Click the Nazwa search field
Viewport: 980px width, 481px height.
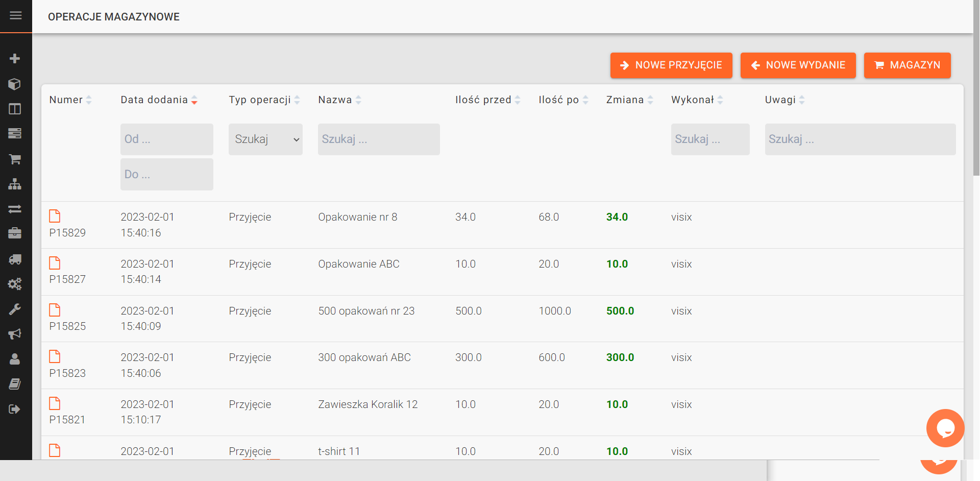(x=378, y=139)
